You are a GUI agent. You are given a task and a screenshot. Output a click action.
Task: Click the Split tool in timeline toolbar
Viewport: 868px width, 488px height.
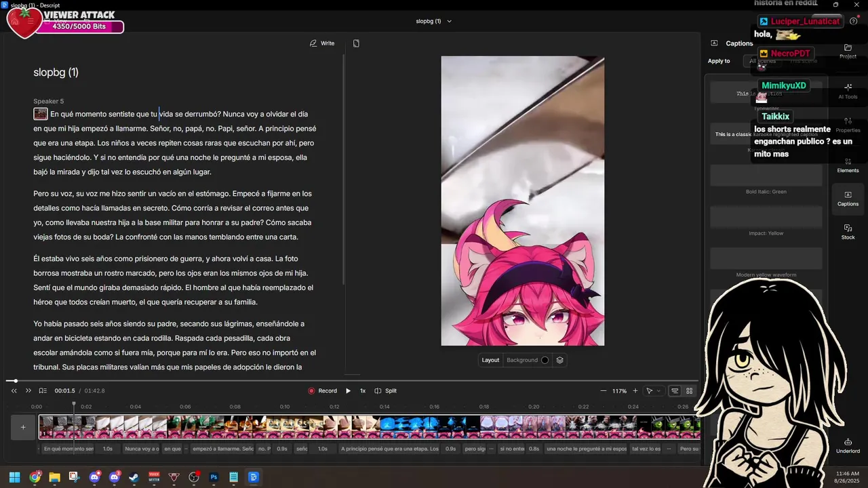[x=386, y=390]
